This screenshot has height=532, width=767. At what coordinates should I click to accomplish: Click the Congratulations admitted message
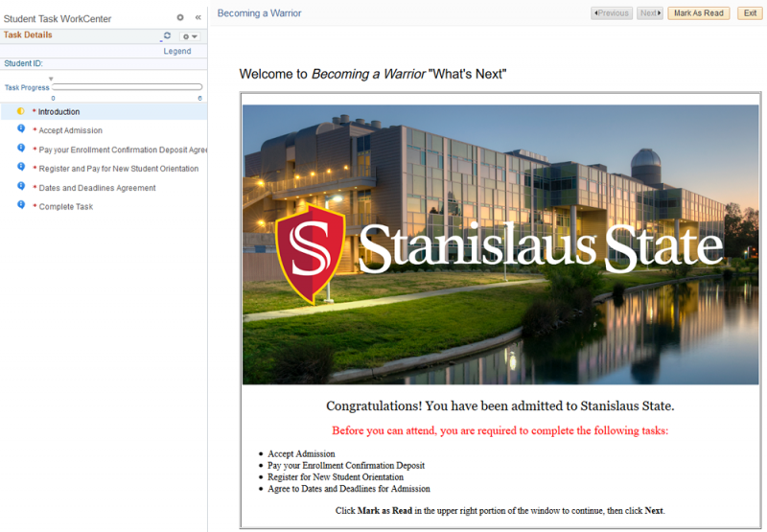tap(500, 405)
